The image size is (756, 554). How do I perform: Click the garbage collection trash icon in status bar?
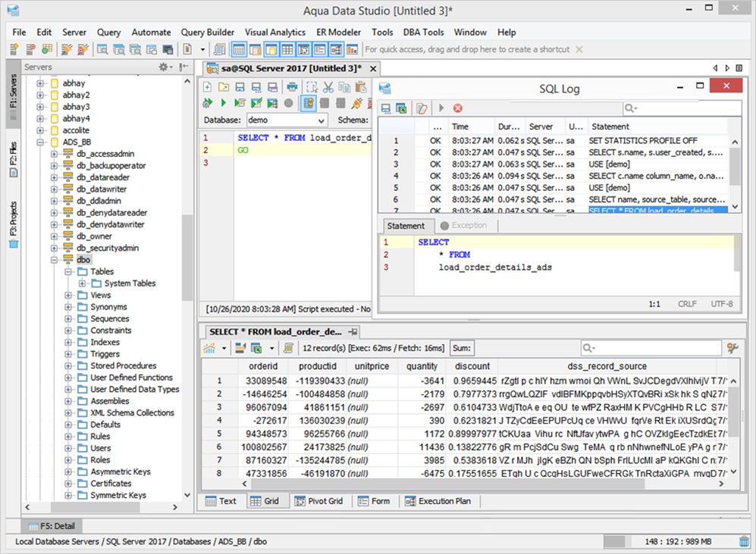(745, 542)
